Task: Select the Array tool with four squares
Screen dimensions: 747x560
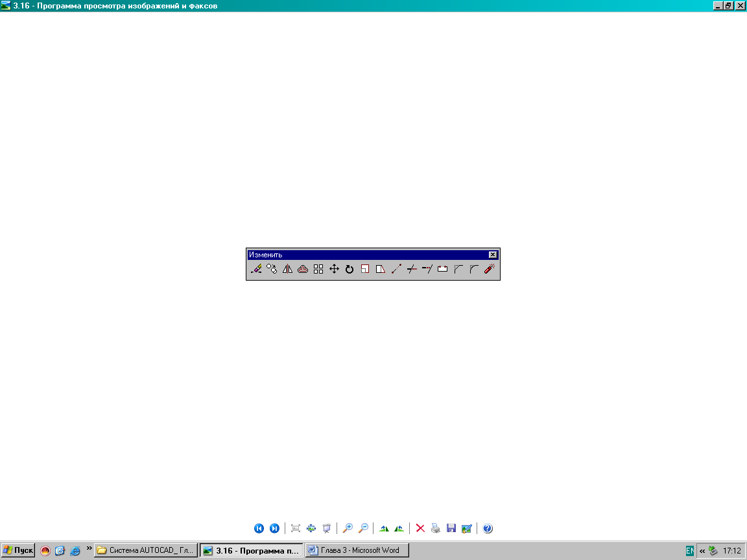Action: (x=318, y=269)
